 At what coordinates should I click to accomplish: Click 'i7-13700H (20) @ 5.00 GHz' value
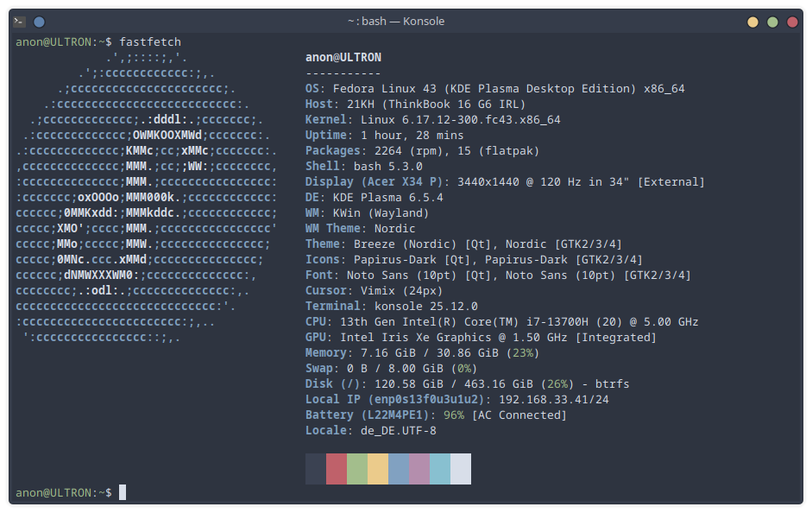[x=613, y=322]
